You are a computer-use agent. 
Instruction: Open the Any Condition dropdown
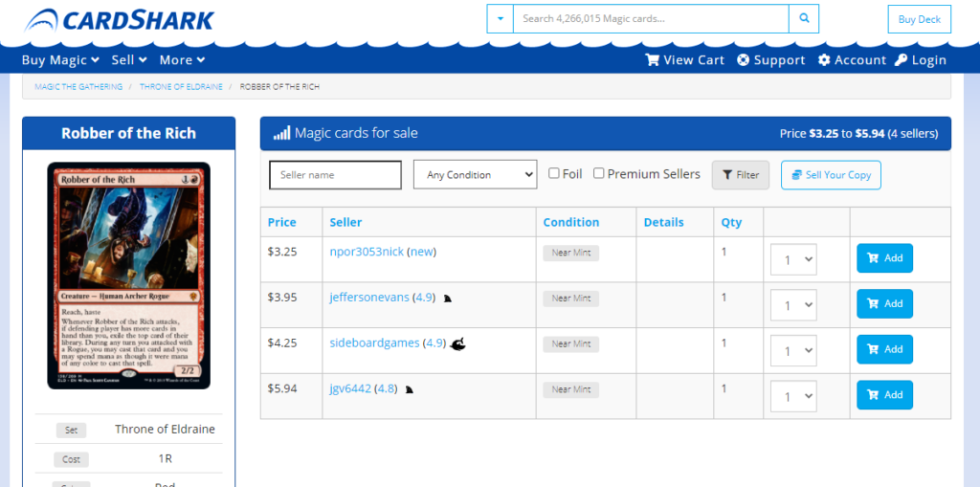(475, 175)
